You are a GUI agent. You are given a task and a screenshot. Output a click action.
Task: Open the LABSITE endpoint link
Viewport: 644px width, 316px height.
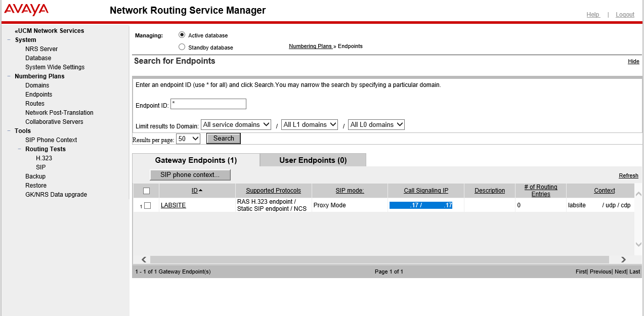tap(173, 205)
